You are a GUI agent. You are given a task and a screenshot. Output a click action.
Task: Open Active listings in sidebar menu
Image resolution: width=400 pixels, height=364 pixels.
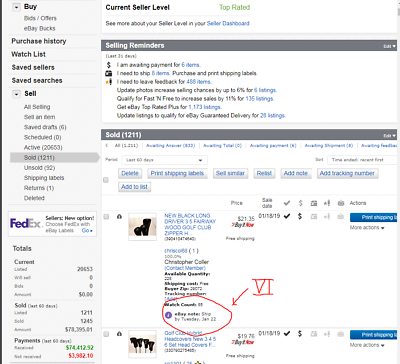click(43, 147)
